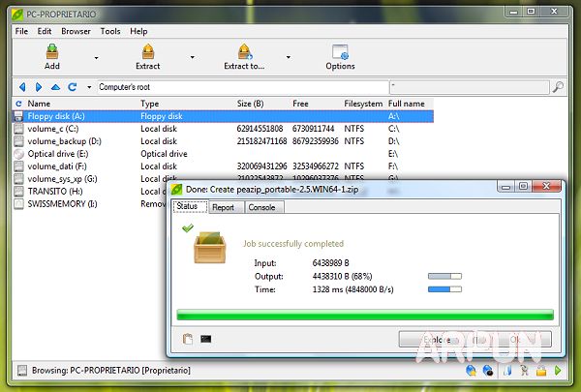The width and height of the screenshot is (581, 392).
Task: Open the Options toolbar icon
Action: pos(340,52)
